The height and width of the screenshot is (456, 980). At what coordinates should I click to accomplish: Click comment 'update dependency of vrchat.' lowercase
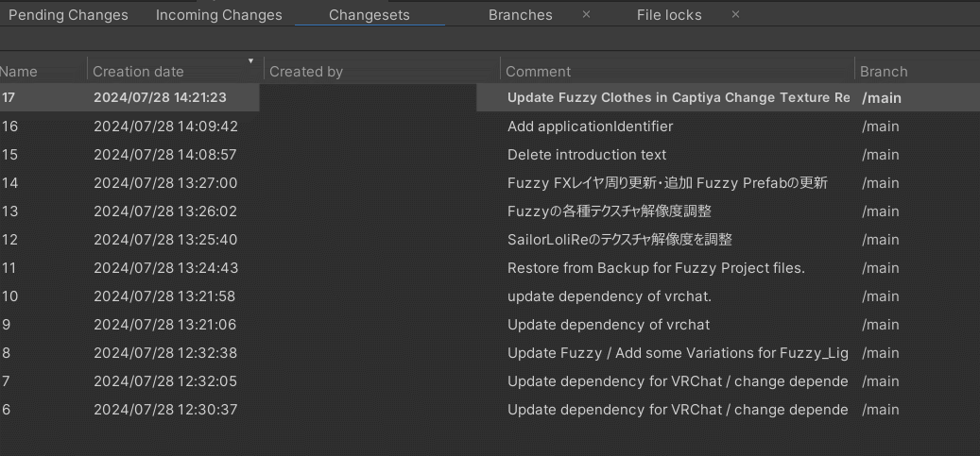point(610,296)
